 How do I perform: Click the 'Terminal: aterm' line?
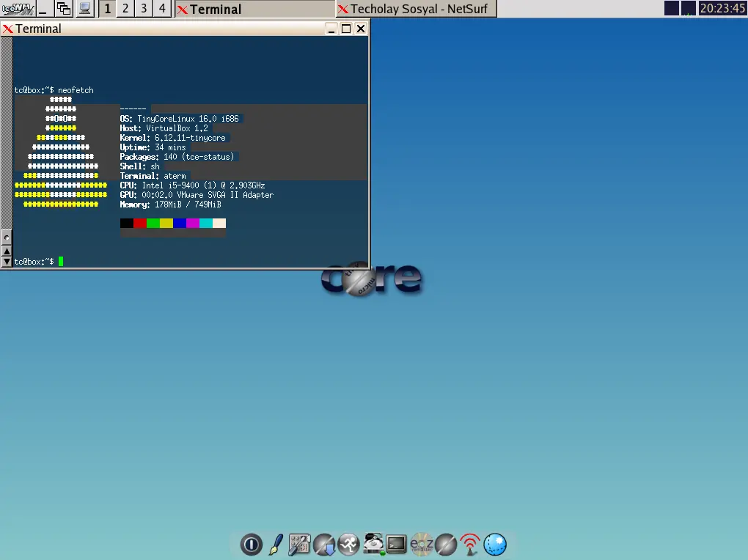(x=153, y=176)
